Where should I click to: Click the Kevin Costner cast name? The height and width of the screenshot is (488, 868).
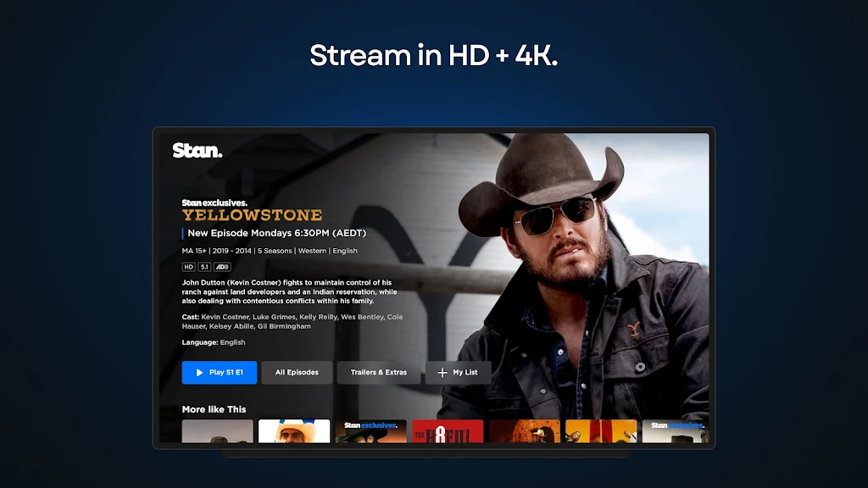pyautogui.click(x=226, y=317)
